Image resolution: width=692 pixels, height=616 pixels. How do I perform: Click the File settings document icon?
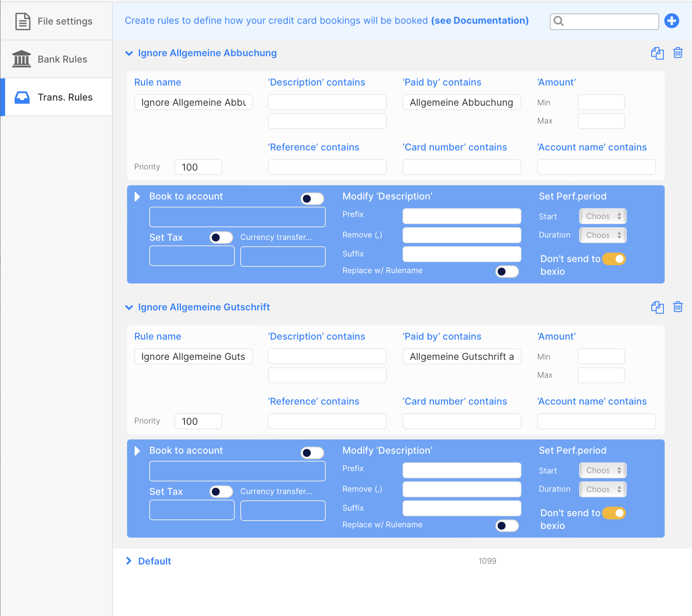pyautogui.click(x=23, y=21)
